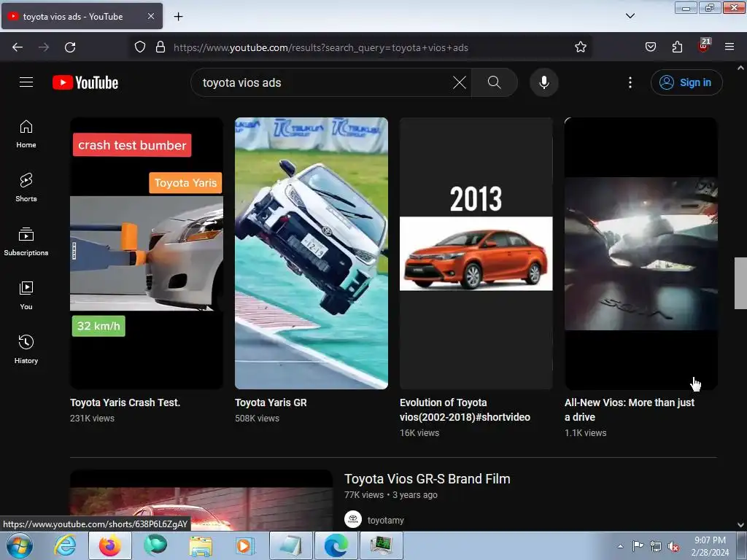Open the Pocket save icon
Viewport: 747px width, 560px height.
650,47
